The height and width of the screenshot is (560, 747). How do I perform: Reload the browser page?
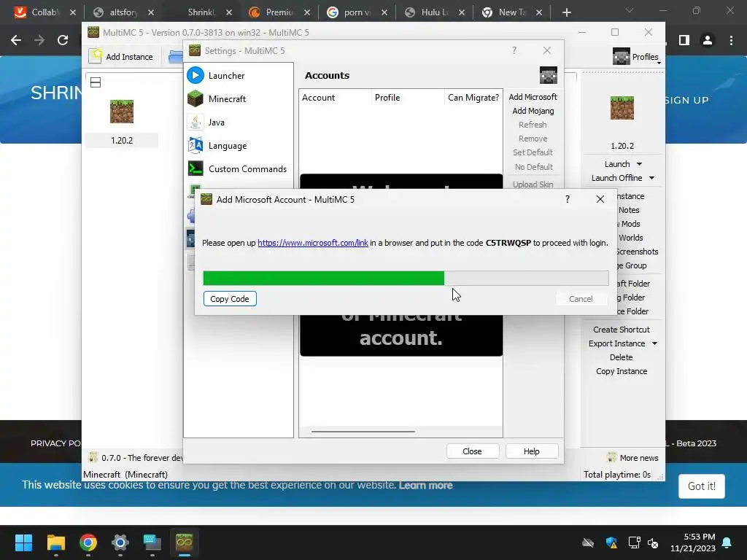click(63, 41)
